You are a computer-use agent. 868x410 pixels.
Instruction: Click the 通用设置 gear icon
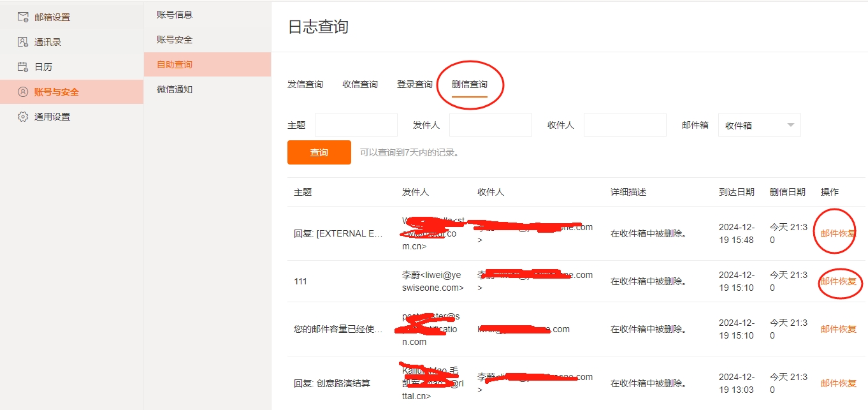tap(23, 117)
